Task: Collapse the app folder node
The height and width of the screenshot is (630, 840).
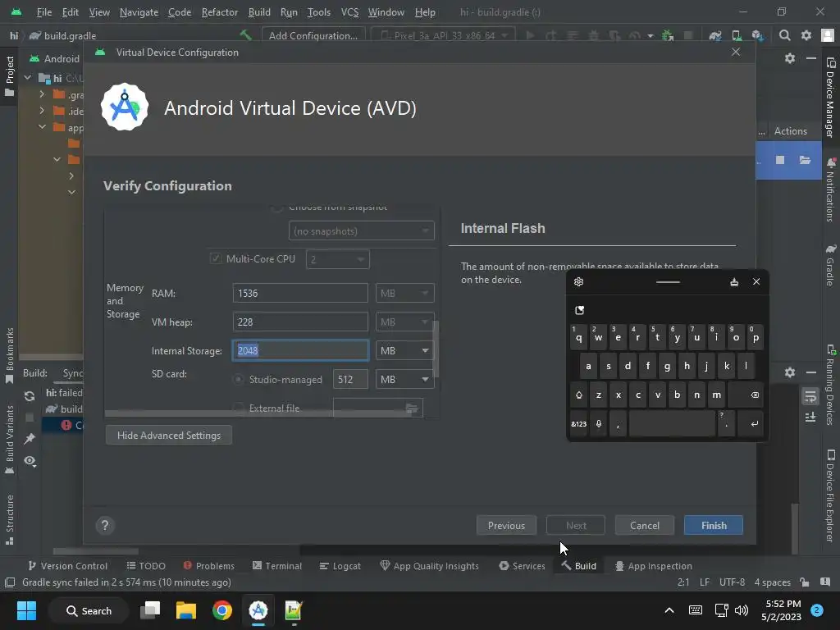Action: [x=42, y=127]
